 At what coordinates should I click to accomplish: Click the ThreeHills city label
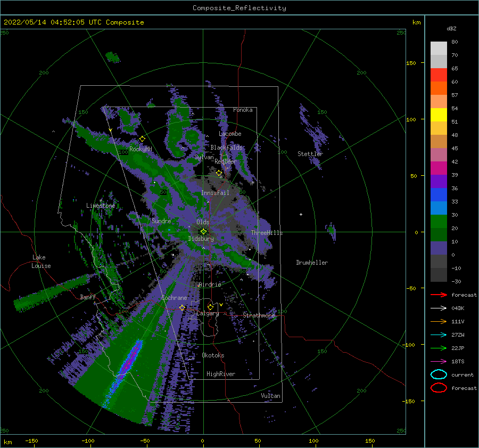pos(267,233)
